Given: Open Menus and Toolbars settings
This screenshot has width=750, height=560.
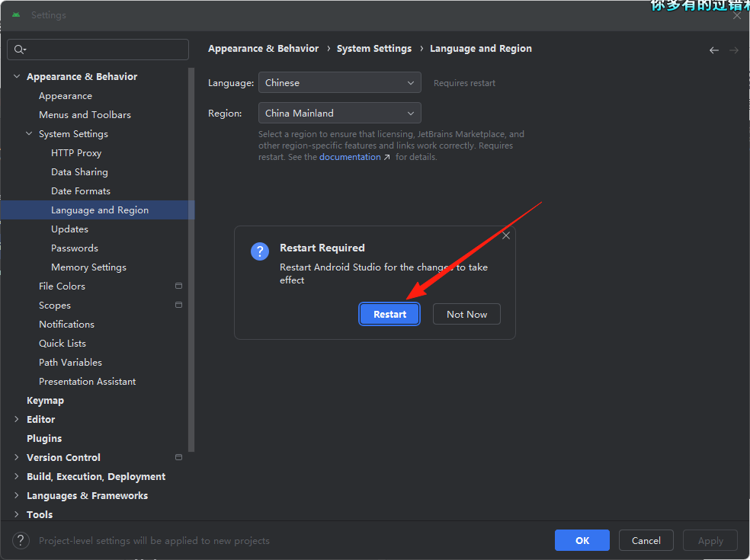Looking at the screenshot, I should (x=85, y=115).
